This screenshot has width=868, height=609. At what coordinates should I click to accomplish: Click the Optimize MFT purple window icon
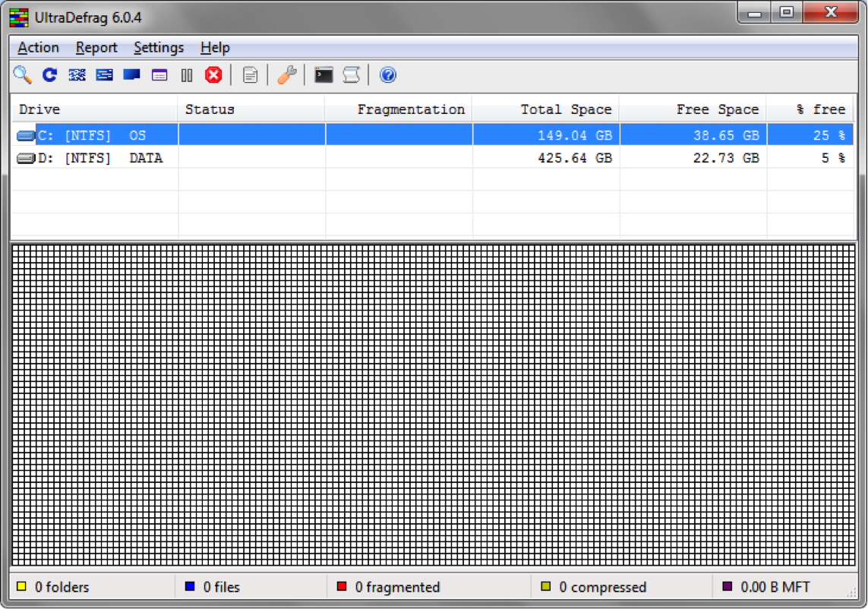tap(159, 74)
